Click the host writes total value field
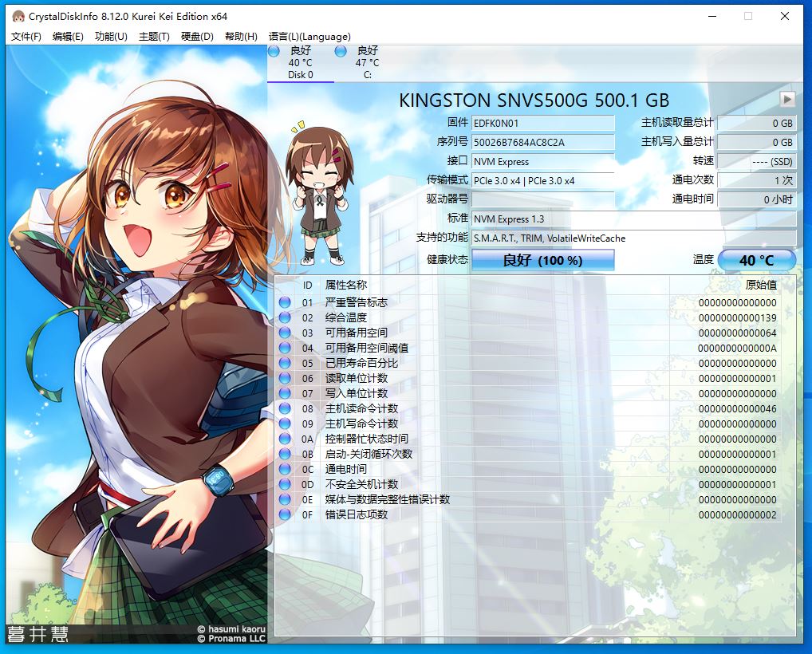The width and height of the screenshot is (812, 654). 757,143
